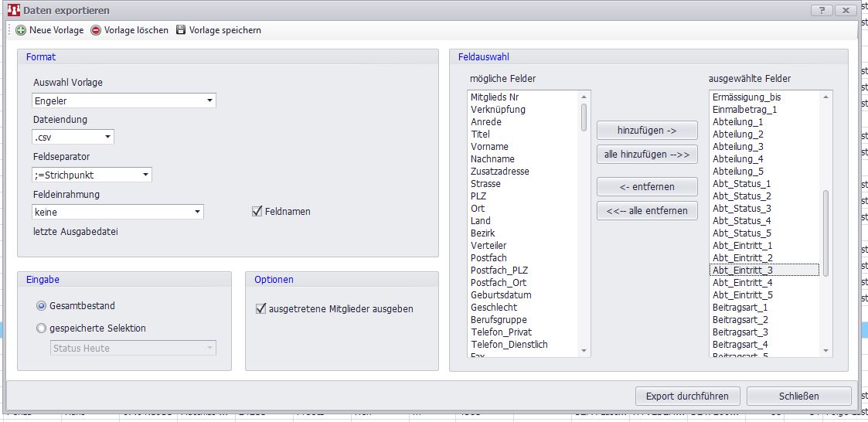Click the application icon in title bar
Image resolution: width=868 pixels, height=422 pixels.
(13, 11)
